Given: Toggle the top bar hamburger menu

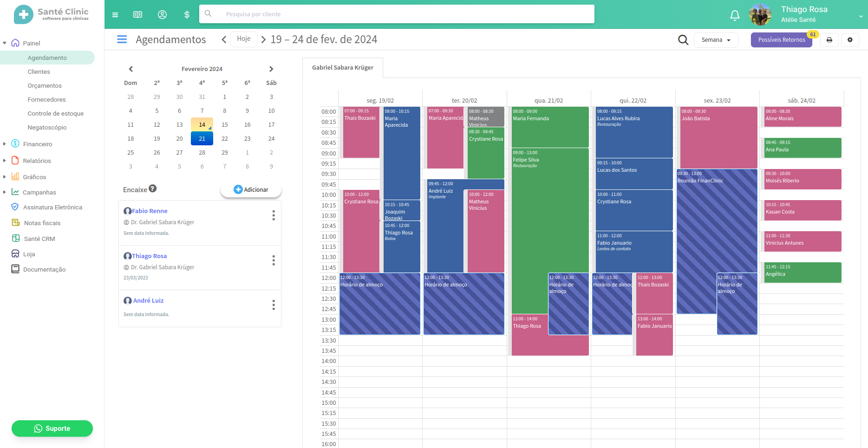Looking at the screenshot, I should tap(115, 14).
